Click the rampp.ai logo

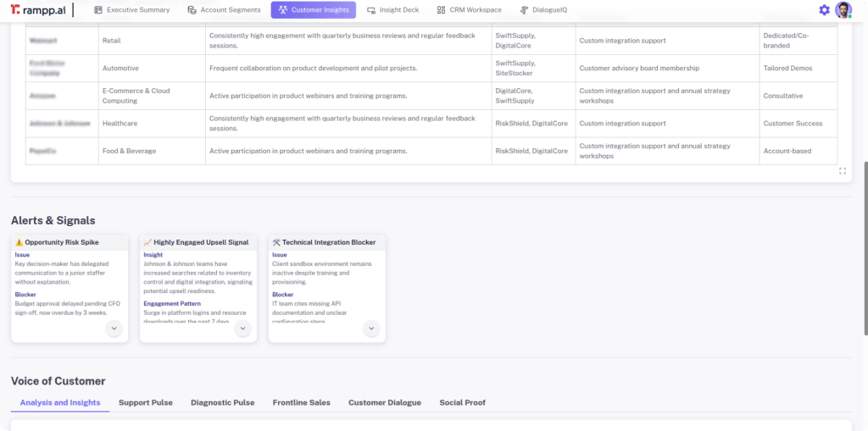tap(38, 10)
